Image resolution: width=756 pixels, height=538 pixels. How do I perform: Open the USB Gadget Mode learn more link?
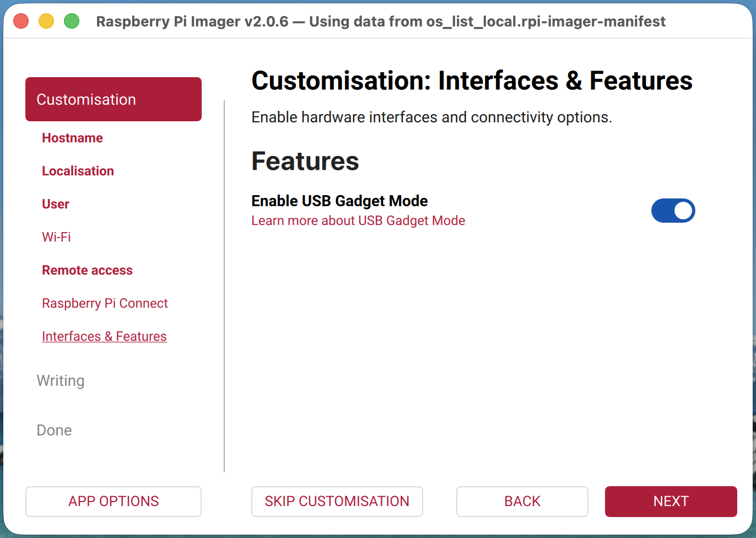358,220
